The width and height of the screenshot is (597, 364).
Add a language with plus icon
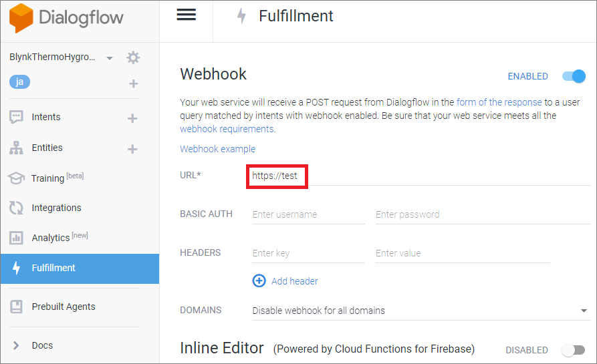click(x=133, y=83)
